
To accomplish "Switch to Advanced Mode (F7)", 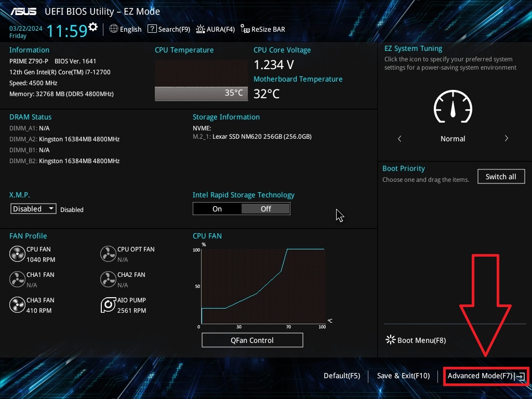I will point(485,376).
